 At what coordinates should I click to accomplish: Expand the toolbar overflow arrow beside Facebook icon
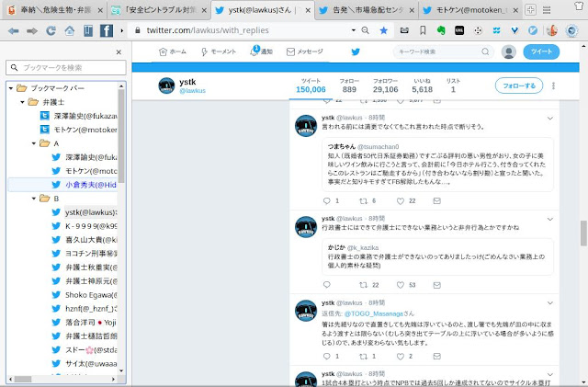122,30
